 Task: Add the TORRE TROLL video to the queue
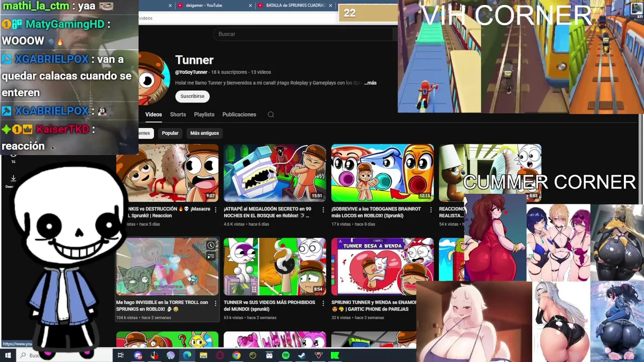coord(211,256)
